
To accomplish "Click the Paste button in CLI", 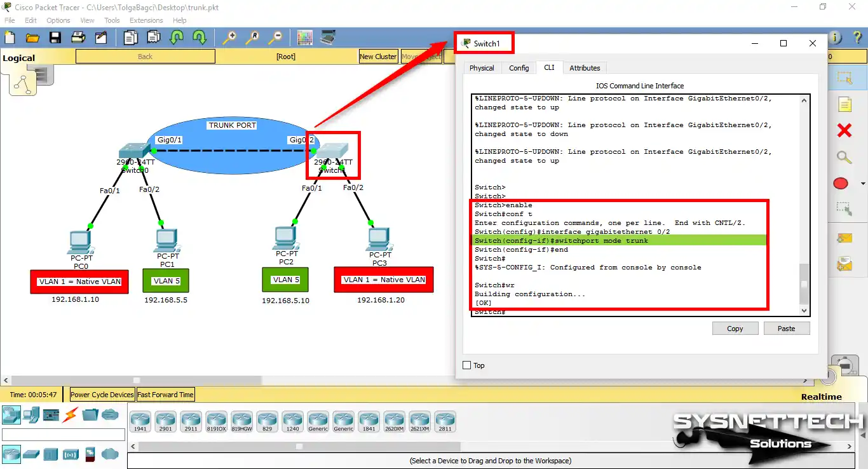I will point(787,329).
